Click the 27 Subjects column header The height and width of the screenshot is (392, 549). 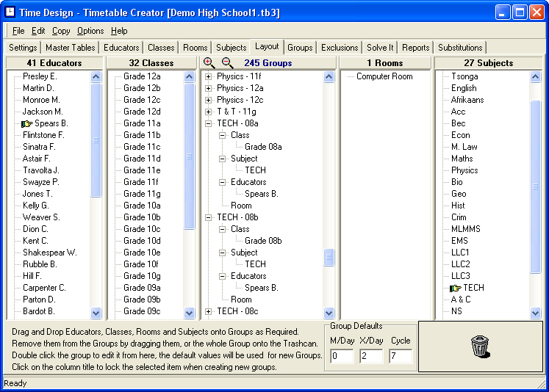coord(489,63)
